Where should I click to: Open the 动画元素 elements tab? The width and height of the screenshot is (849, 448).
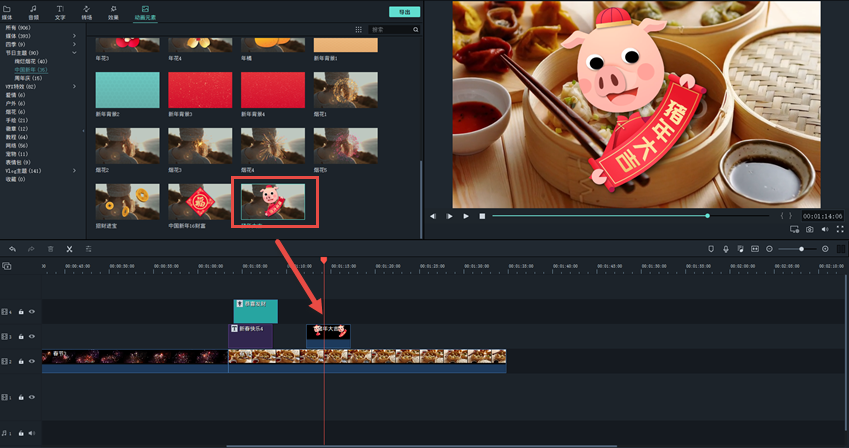[x=145, y=12]
